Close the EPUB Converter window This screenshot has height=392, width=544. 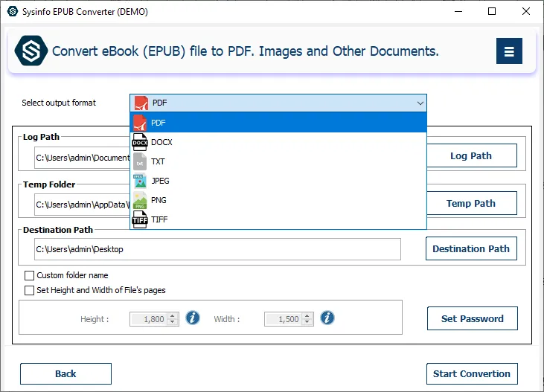[526, 11]
